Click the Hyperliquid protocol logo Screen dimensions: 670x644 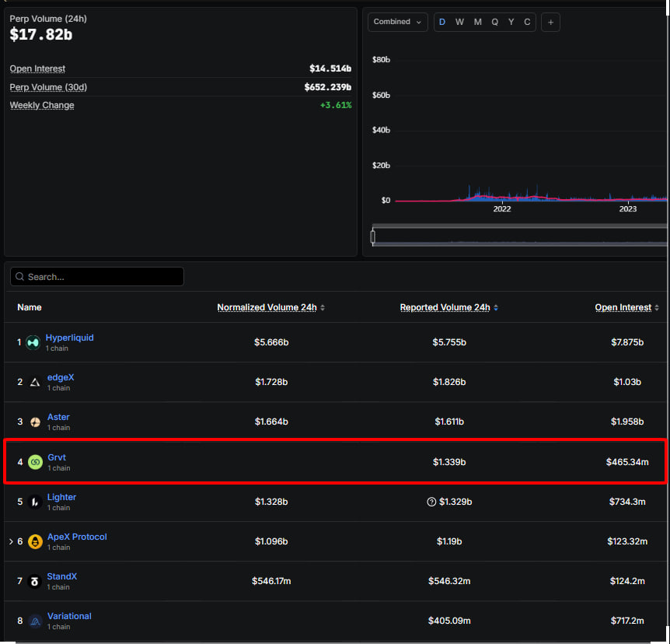point(33,342)
